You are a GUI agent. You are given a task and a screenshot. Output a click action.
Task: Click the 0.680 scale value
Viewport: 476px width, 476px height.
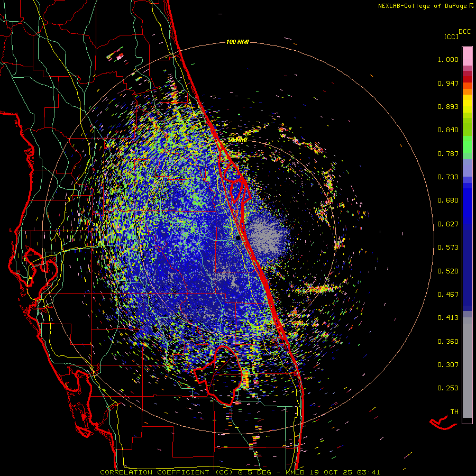click(448, 200)
